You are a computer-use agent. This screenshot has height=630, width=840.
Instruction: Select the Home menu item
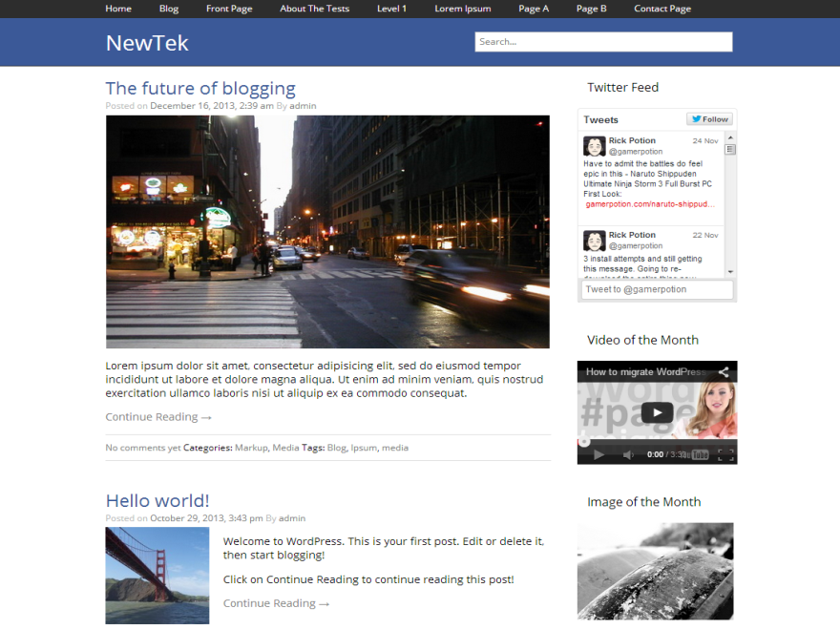118,9
